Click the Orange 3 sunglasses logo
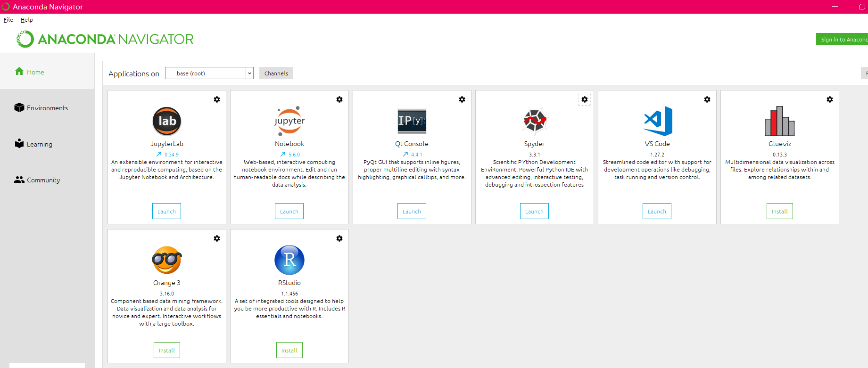Screen dimensions: 868x368 point(167,260)
